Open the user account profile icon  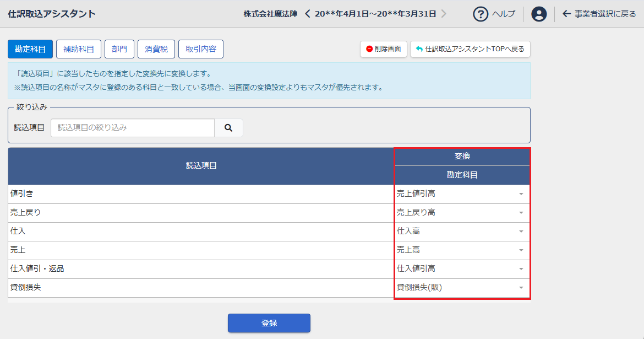pos(539,14)
